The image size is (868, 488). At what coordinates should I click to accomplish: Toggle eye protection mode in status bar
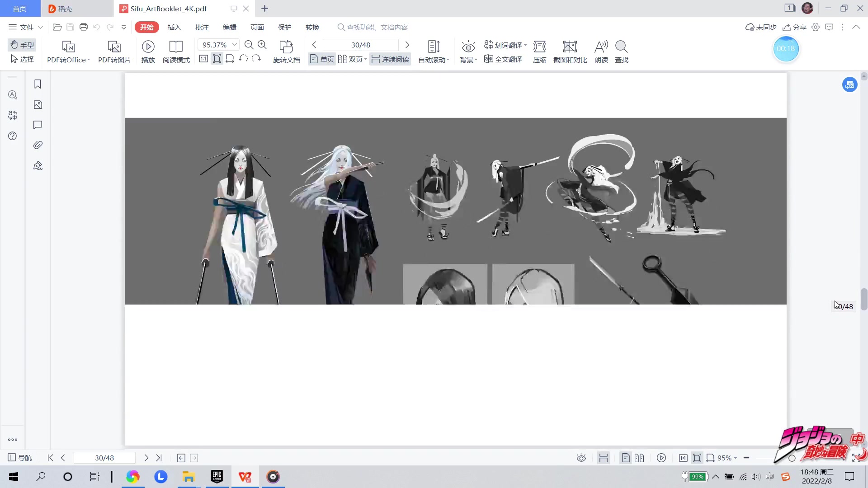(581, 458)
